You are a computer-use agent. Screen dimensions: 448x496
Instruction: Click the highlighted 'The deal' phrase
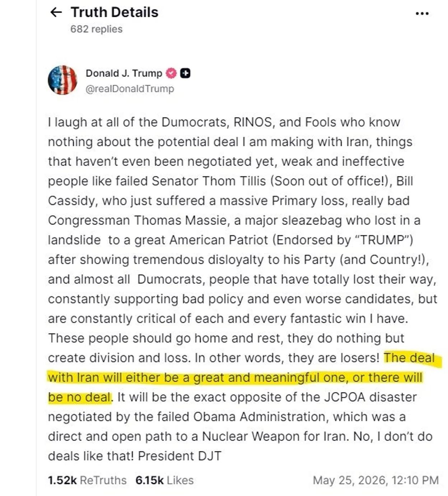pos(409,358)
